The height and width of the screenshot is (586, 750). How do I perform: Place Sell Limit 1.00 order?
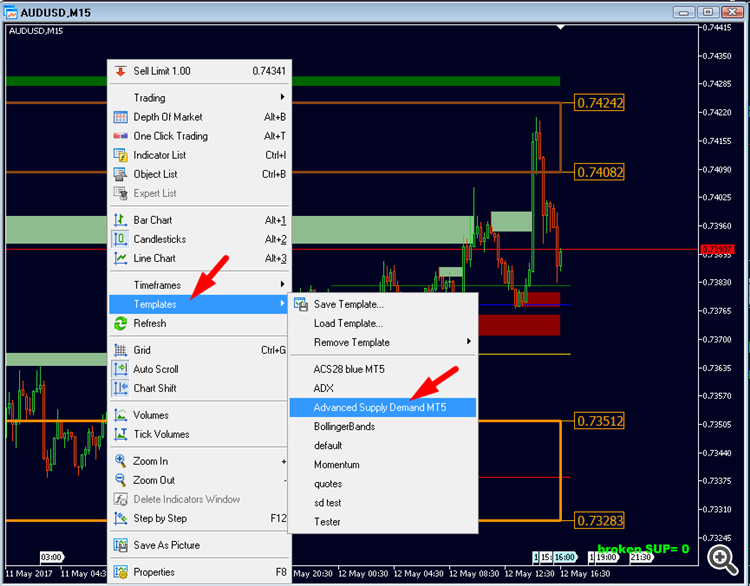point(199,71)
